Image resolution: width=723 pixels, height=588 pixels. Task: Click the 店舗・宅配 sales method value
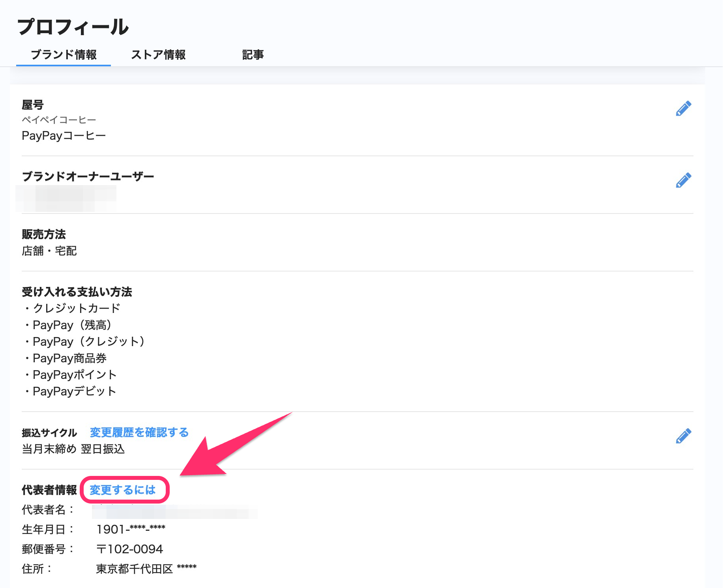[49, 251]
